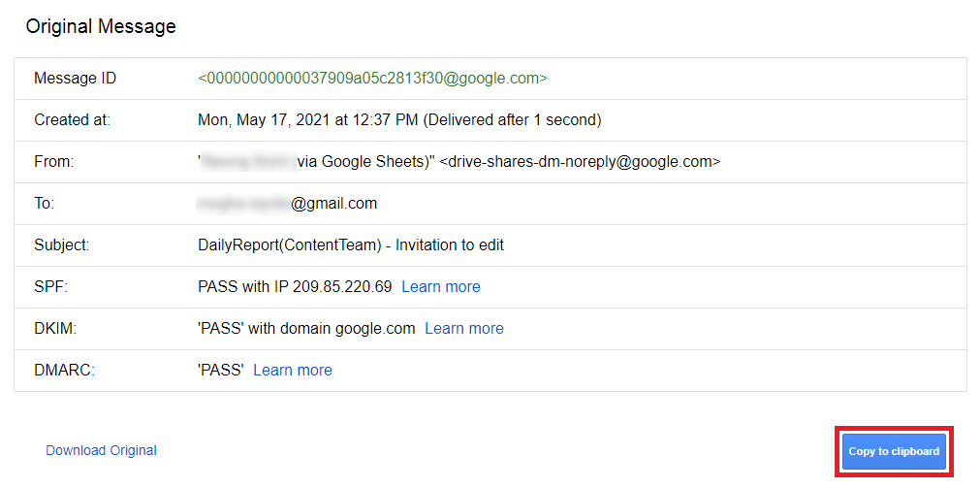Click the drive-shares-dm-noreply sender address
980x488 pixels.
pos(580,161)
